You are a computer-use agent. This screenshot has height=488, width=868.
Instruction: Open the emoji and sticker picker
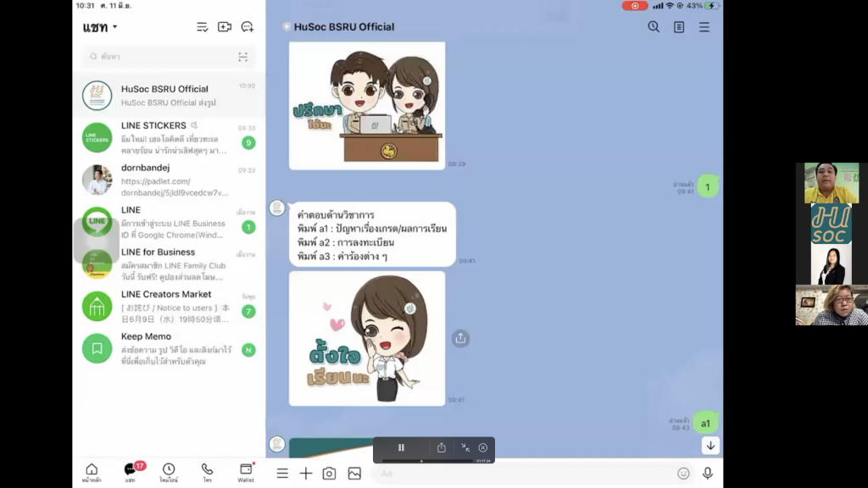click(x=684, y=473)
